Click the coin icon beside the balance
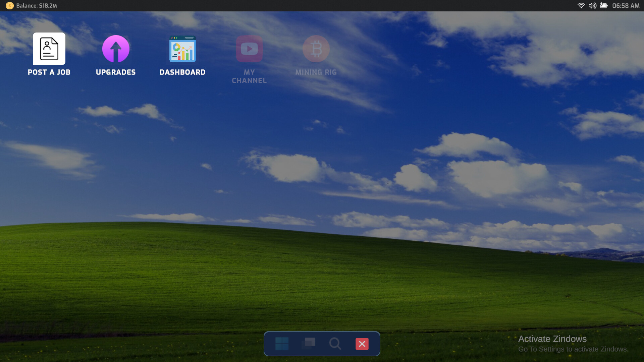644x362 pixels. [x=10, y=5]
